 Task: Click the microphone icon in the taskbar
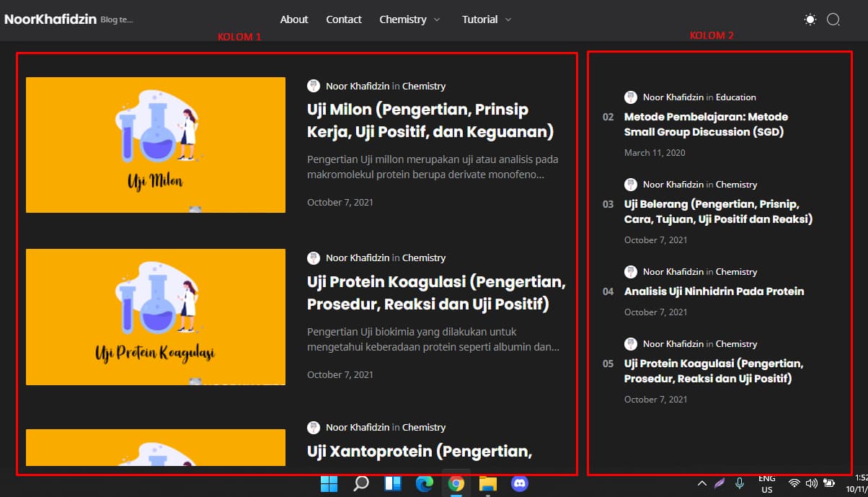[x=740, y=483]
